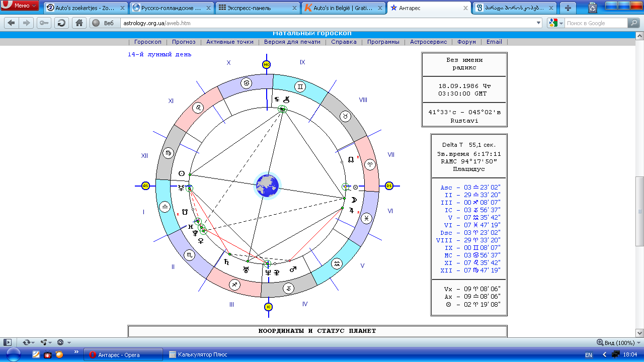Select the Scorpio sign in zodiac ring
644x362 pixels.
click(190, 255)
